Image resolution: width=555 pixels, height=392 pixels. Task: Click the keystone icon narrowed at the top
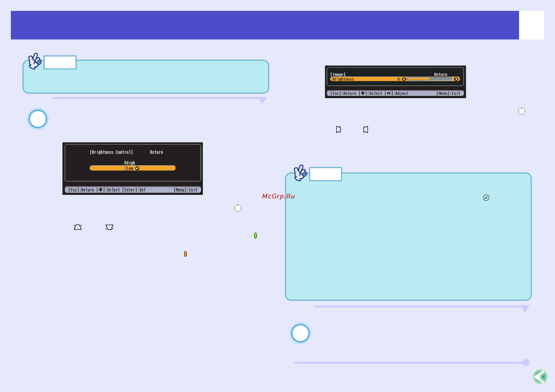pyautogui.click(x=78, y=227)
